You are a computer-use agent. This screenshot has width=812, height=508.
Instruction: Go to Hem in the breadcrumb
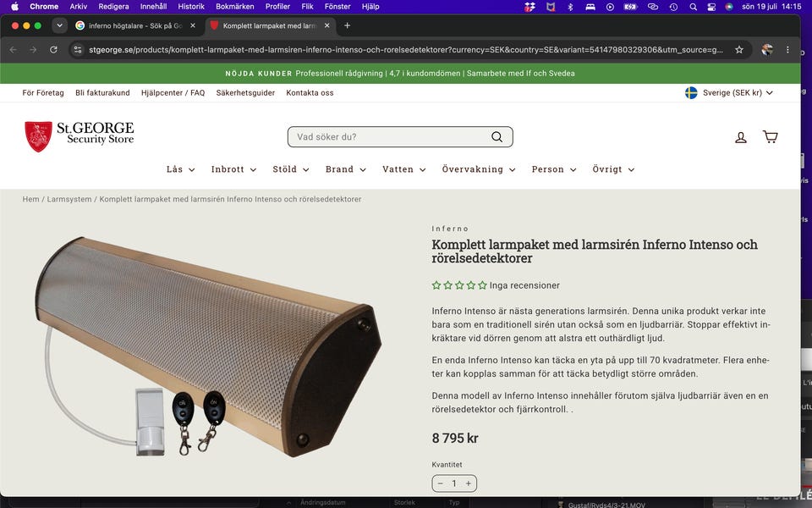coord(30,199)
